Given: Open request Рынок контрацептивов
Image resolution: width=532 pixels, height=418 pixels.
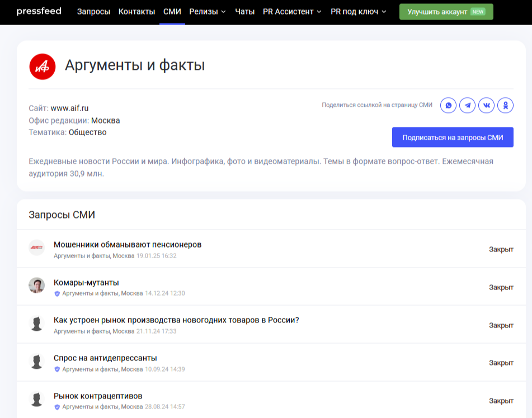Looking at the screenshot, I should pyautogui.click(x=98, y=396).
